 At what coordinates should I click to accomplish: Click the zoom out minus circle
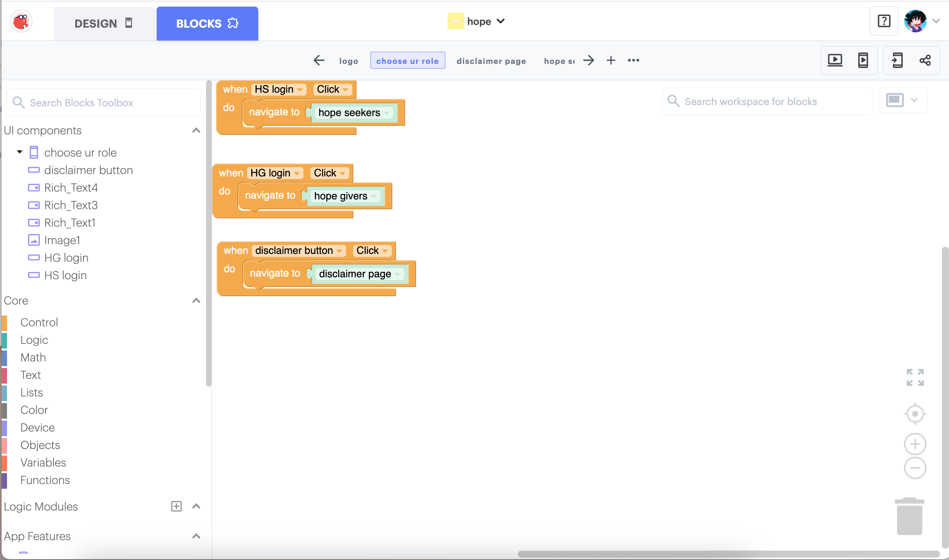coord(915,468)
